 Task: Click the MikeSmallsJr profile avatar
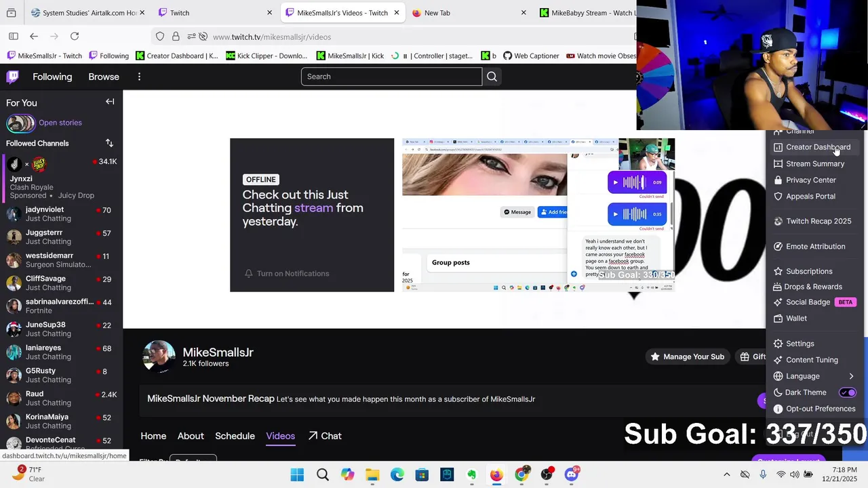click(159, 357)
